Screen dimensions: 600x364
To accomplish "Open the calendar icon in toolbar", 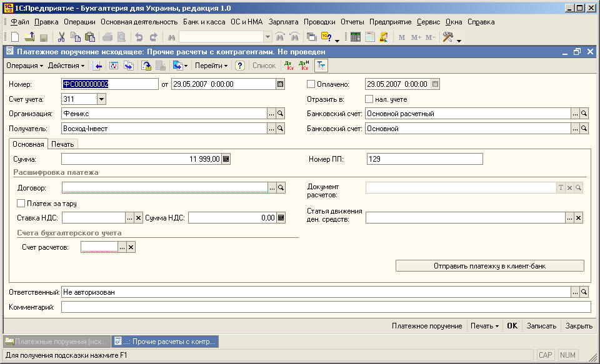I will (x=369, y=37).
